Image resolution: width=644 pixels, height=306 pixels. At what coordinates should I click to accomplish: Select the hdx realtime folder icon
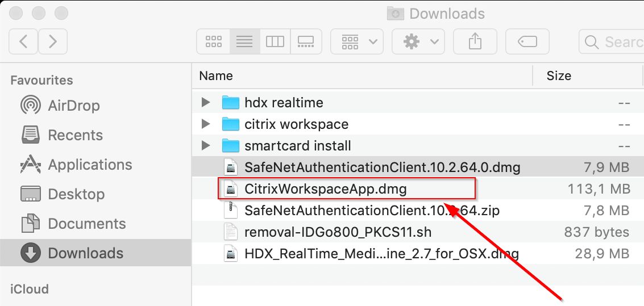(230, 103)
